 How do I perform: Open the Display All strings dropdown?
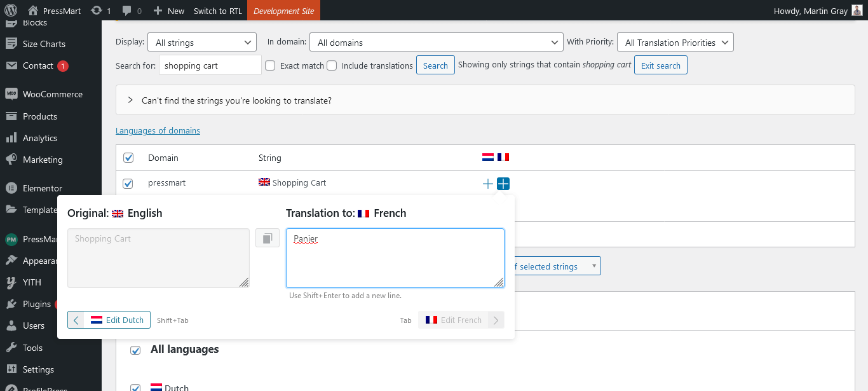coord(202,43)
